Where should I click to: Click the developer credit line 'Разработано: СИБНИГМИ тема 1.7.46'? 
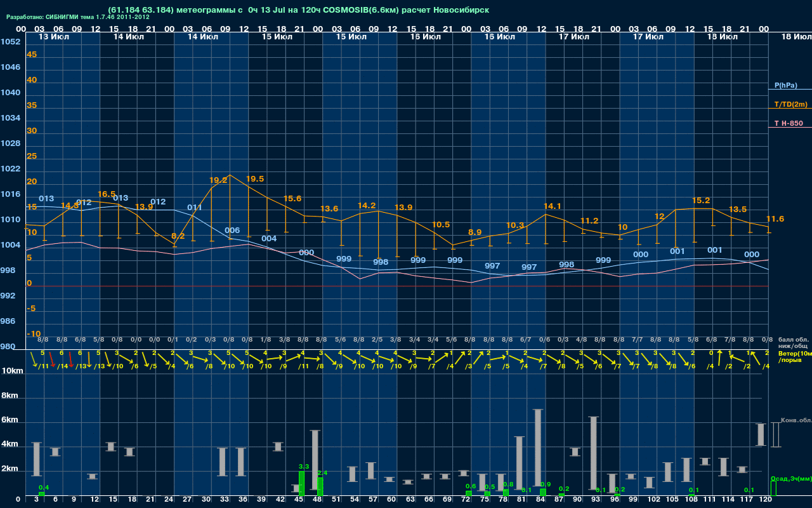point(77,17)
